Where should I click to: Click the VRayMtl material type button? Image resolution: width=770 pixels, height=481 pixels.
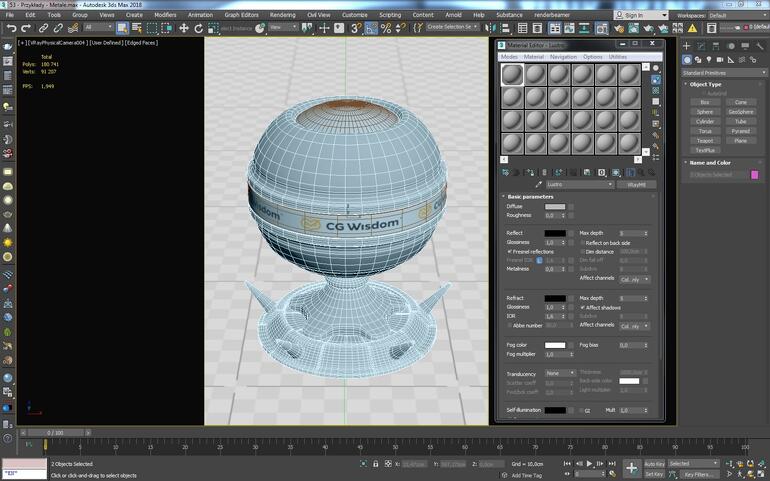636,185
